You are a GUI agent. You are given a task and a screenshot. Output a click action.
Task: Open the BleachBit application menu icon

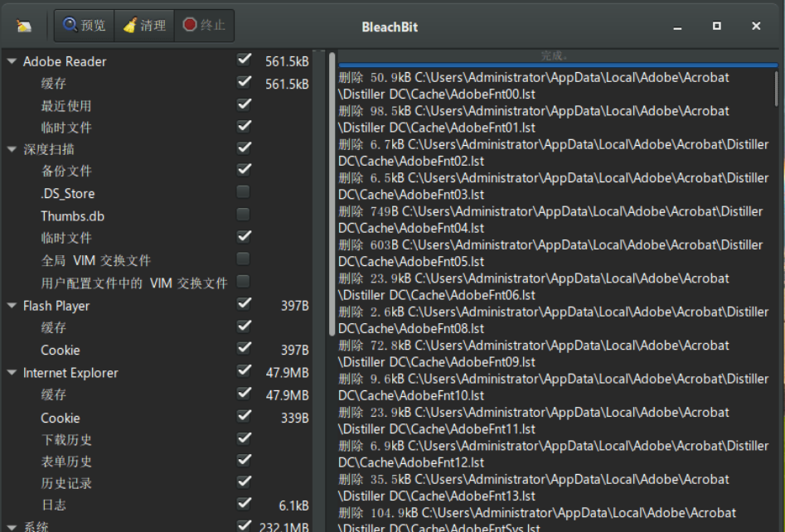pyautogui.click(x=23, y=25)
